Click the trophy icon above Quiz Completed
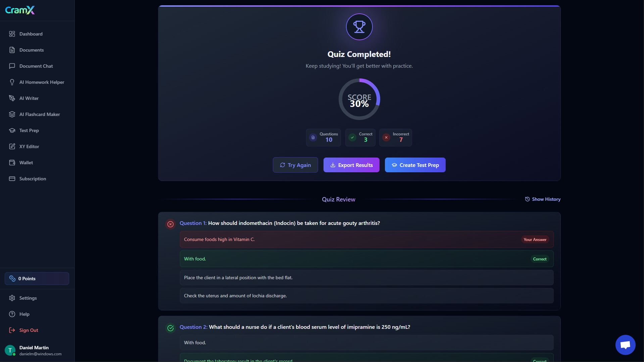 coord(359,27)
